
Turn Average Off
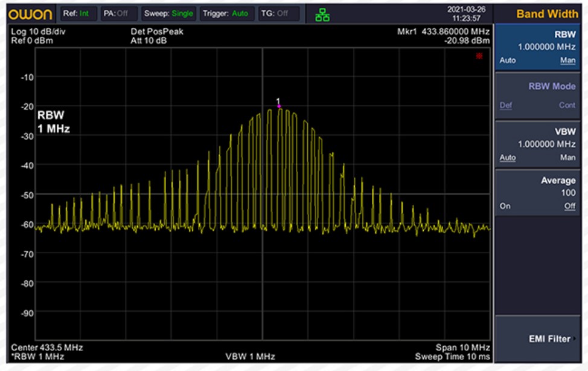point(570,206)
